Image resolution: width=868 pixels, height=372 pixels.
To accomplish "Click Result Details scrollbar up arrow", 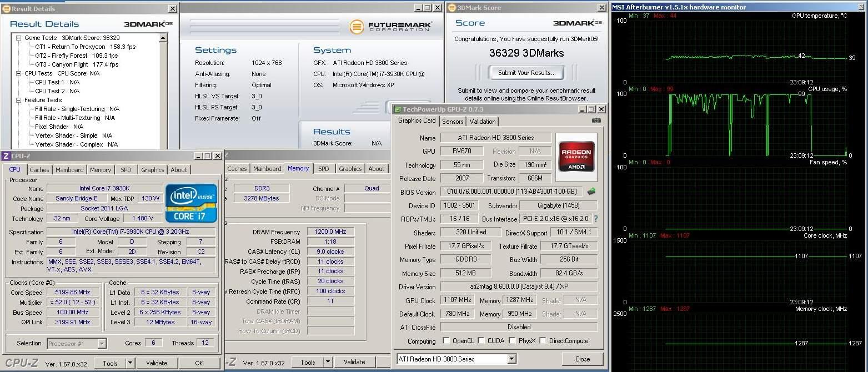I will pyautogui.click(x=163, y=38).
